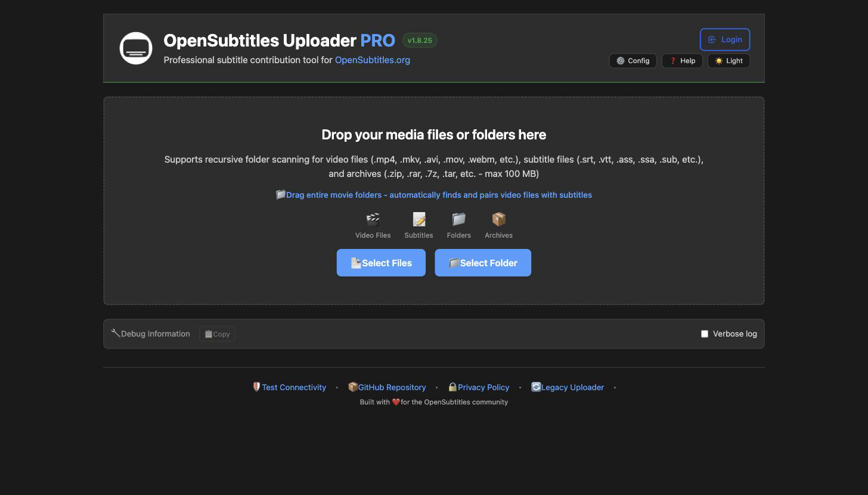
Task: Click the Video Files clapperboard icon
Action: [373, 220]
